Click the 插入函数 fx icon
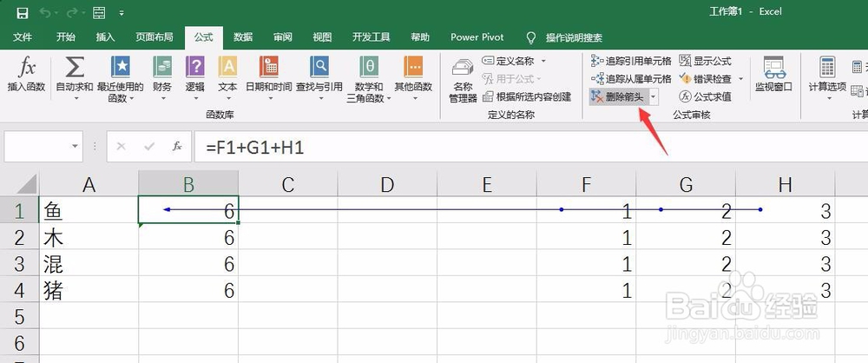The width and height of the screenshot is (868, 363). point(27,67)
